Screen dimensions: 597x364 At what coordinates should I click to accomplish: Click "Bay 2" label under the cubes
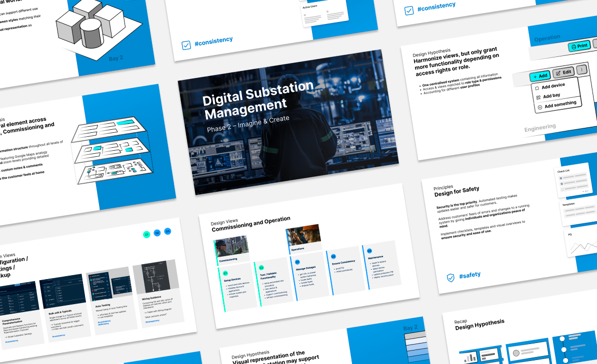[115, 58]
